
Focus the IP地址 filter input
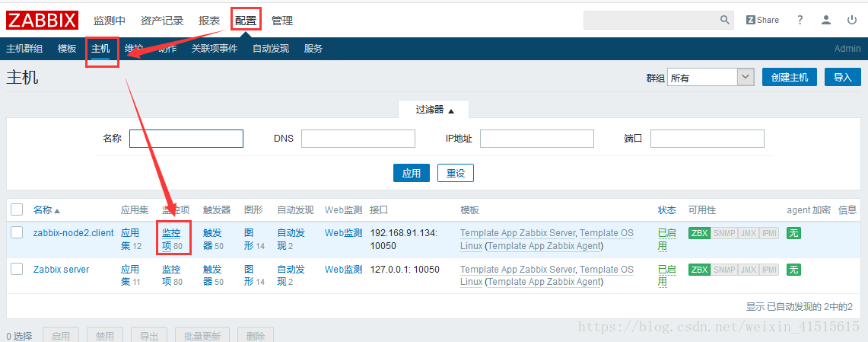pyautogui.click(x=537, y=139)
